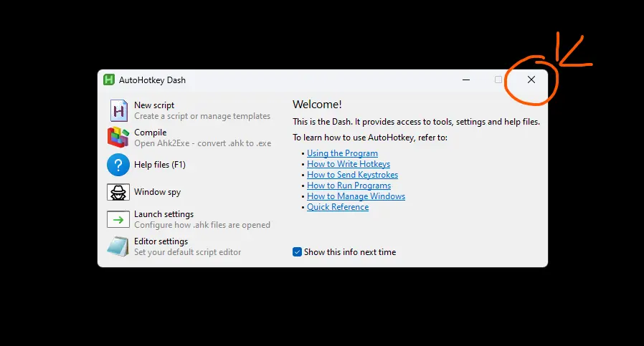Select the Compile label

[x=151, y=132]
